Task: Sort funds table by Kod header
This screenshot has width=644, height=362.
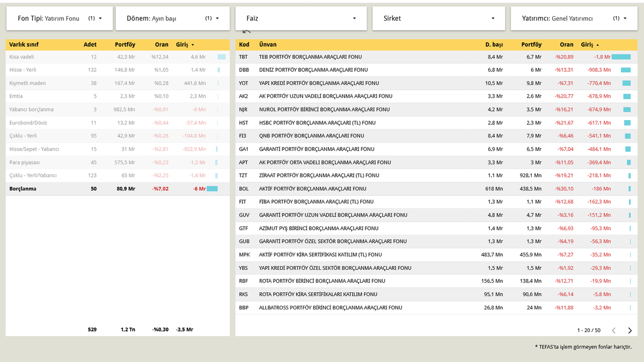Action: pos(244,45)
